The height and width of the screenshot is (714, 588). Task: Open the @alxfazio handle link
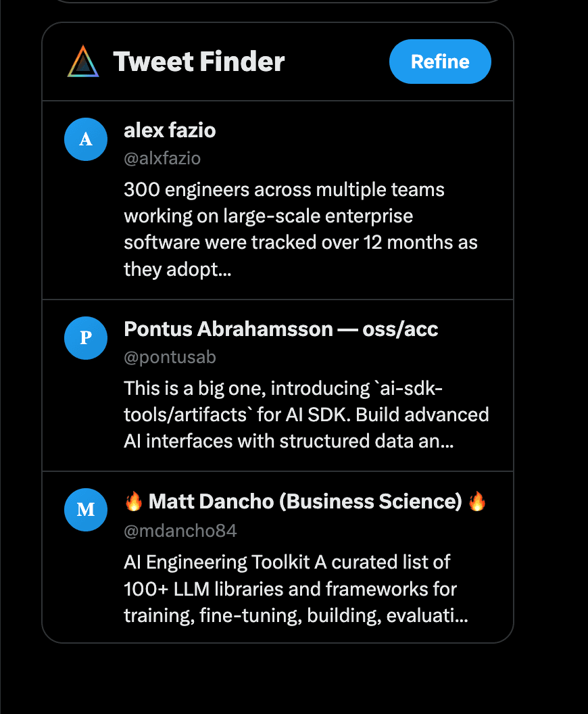click(162, 158)
